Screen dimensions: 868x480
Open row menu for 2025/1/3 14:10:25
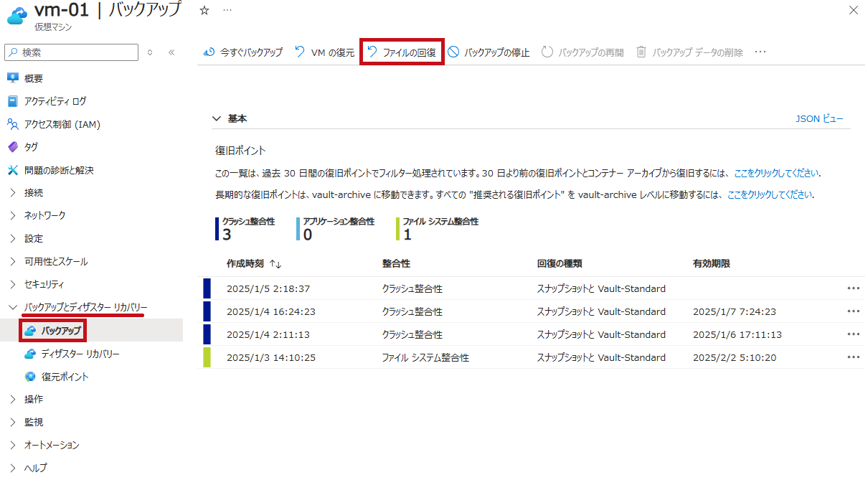pyautogui.click(x=853, y=357)
